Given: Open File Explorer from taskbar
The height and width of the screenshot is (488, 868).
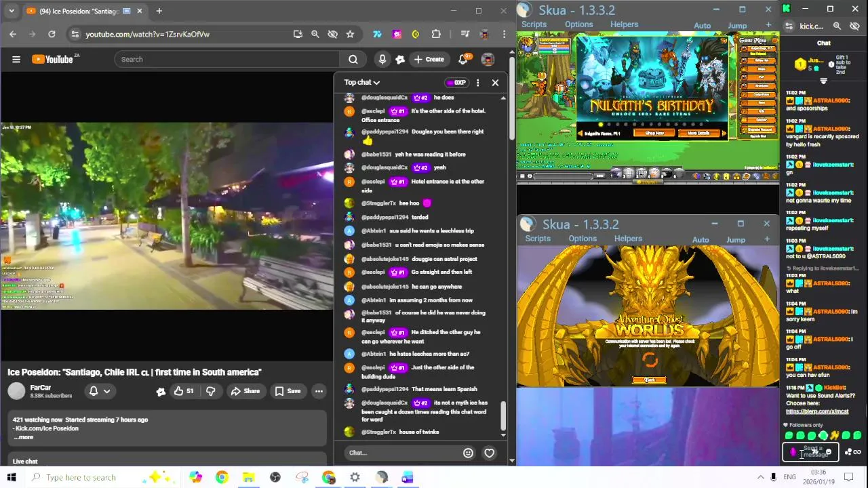Looking at the screenshot, I should tap(248, 477).
